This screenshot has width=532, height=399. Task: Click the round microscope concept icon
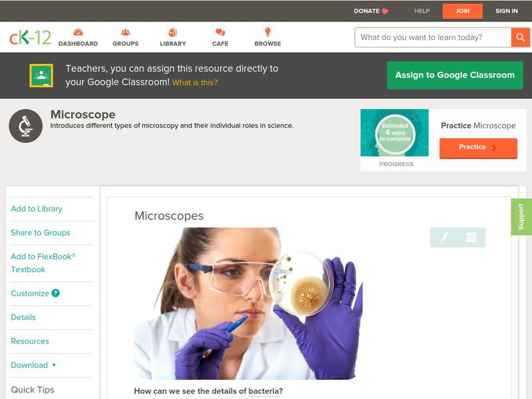pyautogui.click(x=26, y=126)
